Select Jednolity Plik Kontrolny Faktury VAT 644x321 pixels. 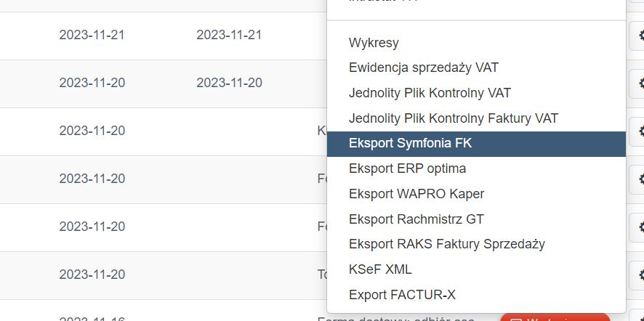(453, 118)
